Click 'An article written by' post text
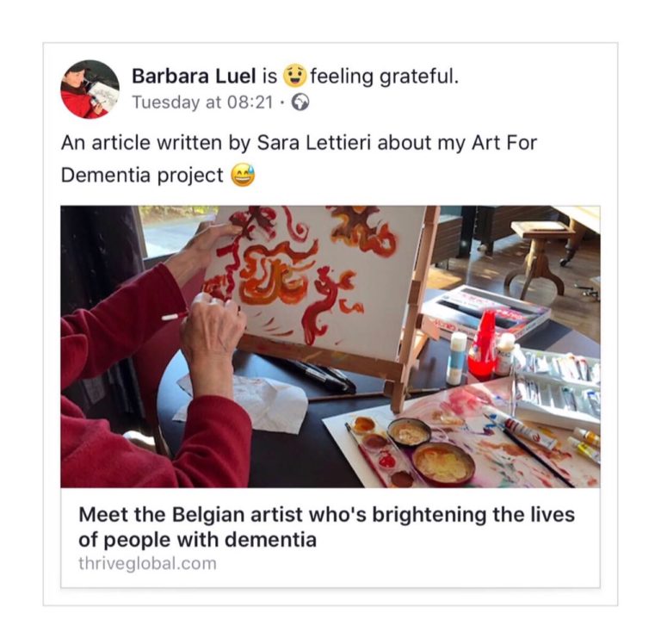The height and width of the screenshot is (644, 661). (156, 143)
